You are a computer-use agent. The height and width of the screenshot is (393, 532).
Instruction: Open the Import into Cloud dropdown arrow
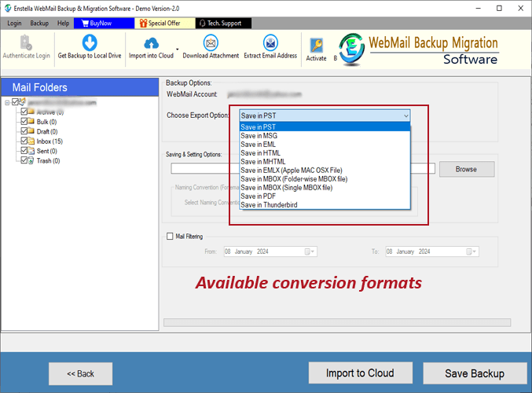(x=177, y=50)
